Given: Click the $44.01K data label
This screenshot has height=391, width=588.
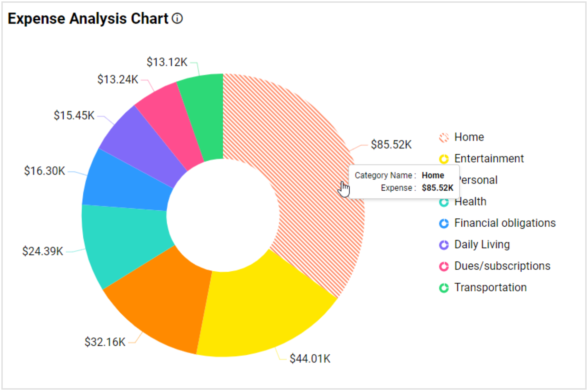Looking at the screenshot, I should [x=310, y=359].
